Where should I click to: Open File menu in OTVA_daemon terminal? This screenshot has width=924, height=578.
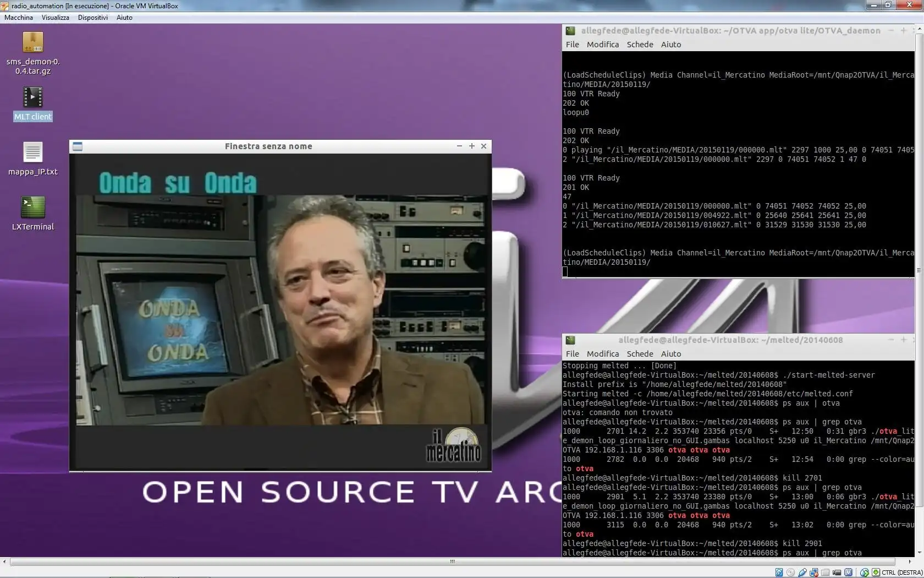click(573, 45)
